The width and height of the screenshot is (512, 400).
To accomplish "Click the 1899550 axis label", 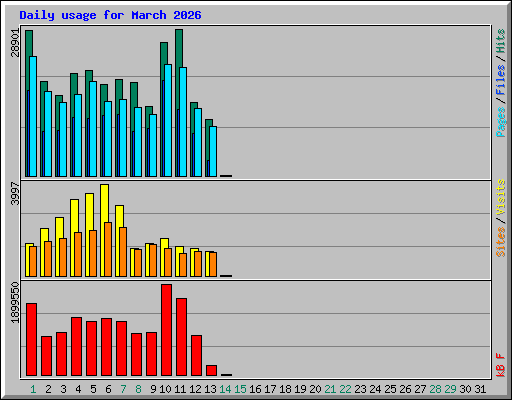I will pyautogui.click(x=15, y=303).
